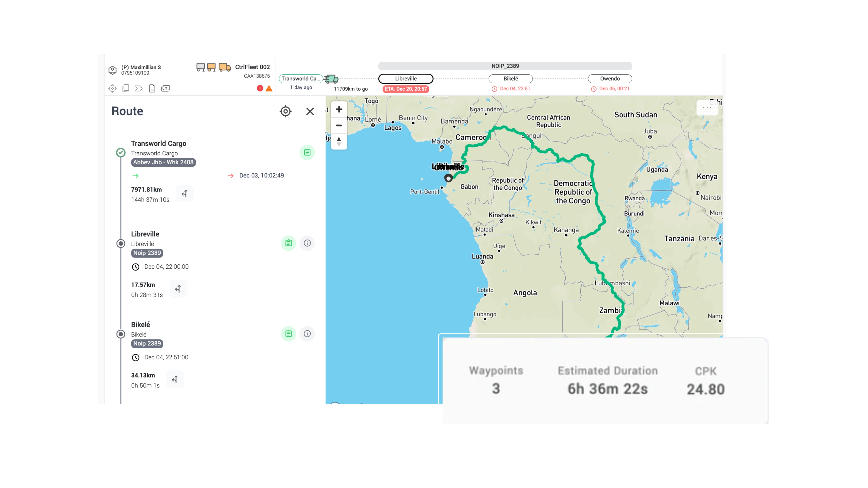Click the chevron tag icon in the driver panel
The width and height of the screenshot is (868, 488).
138,88
